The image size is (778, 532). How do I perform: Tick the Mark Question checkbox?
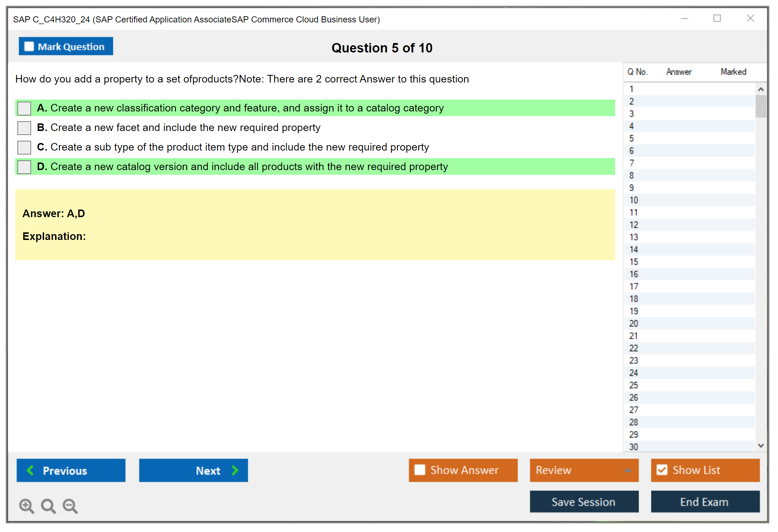tap(29, 46)
